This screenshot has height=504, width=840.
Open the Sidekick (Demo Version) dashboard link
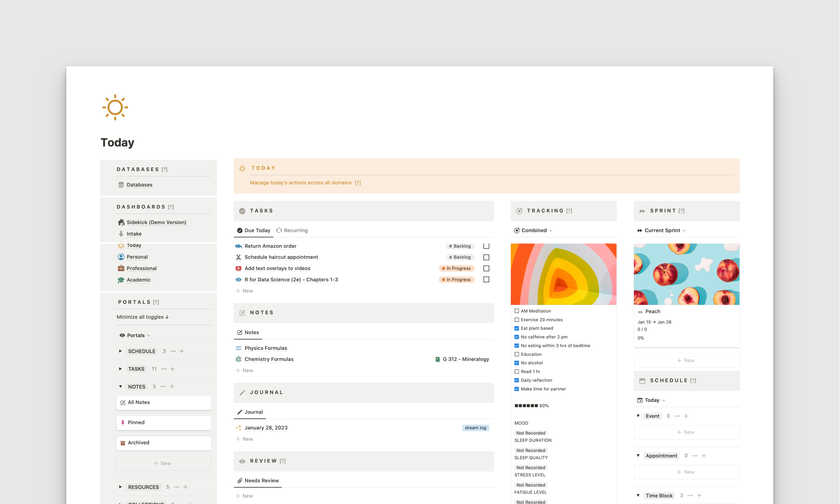[156, 222]
